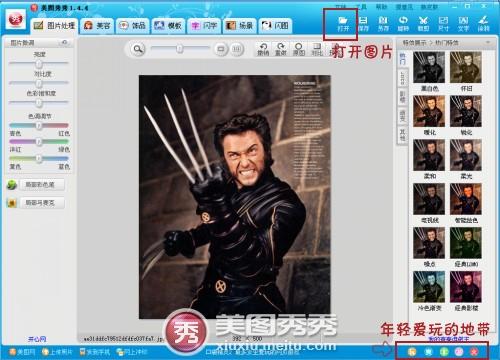
Task: Click the Meitu 秀 logo at top-left
Action: [16, 19]
